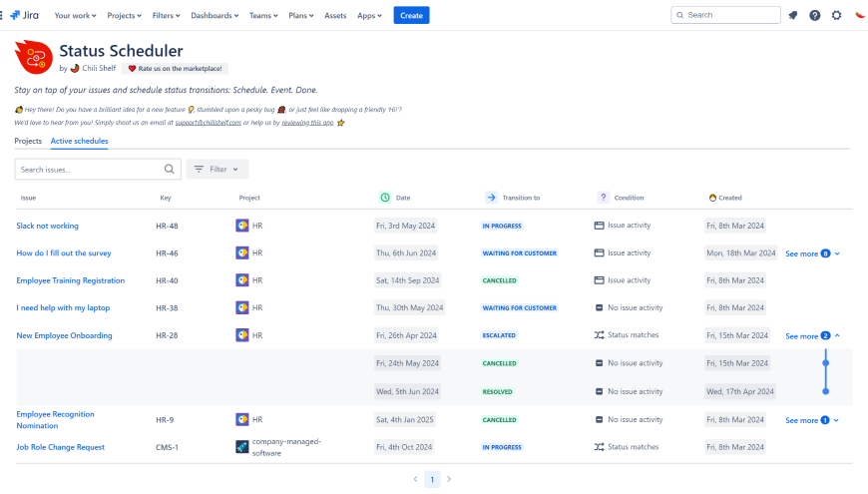Click the Date column clock icon
This screenshot has width=868, height=494.
point(385,198)
